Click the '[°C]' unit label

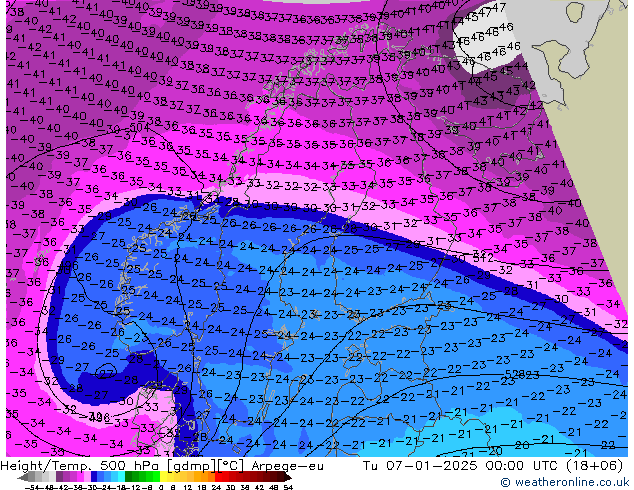tap(231, 466)
